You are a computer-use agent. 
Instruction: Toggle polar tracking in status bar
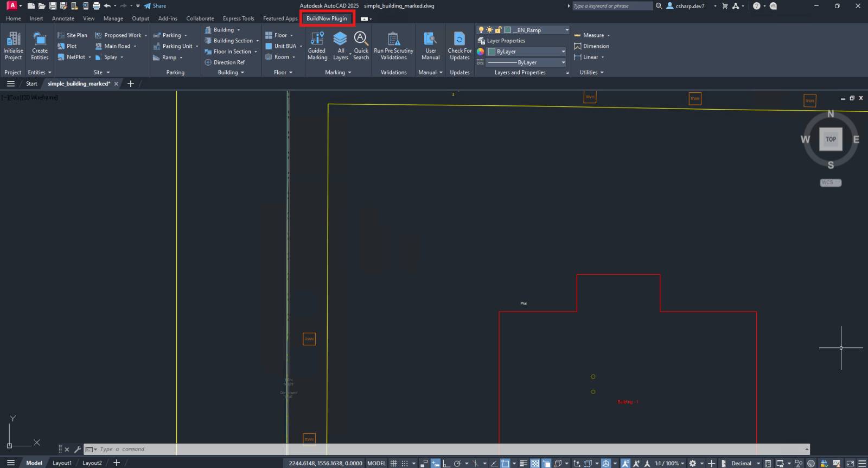pos(457,463)
